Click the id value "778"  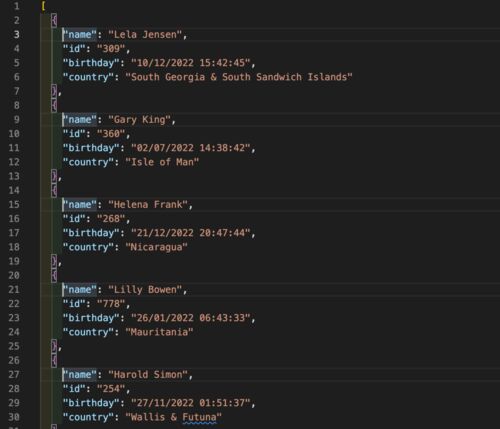tap(111, 304)
